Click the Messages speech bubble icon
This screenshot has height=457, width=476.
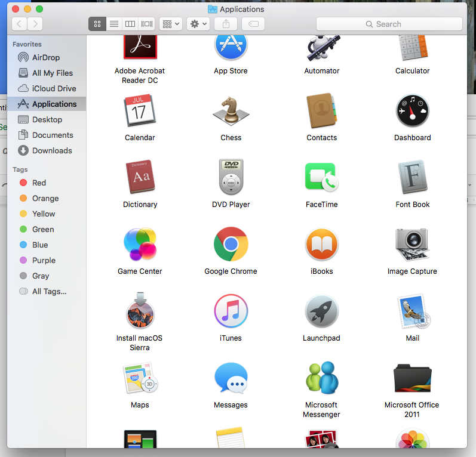(x=231, y=378)
